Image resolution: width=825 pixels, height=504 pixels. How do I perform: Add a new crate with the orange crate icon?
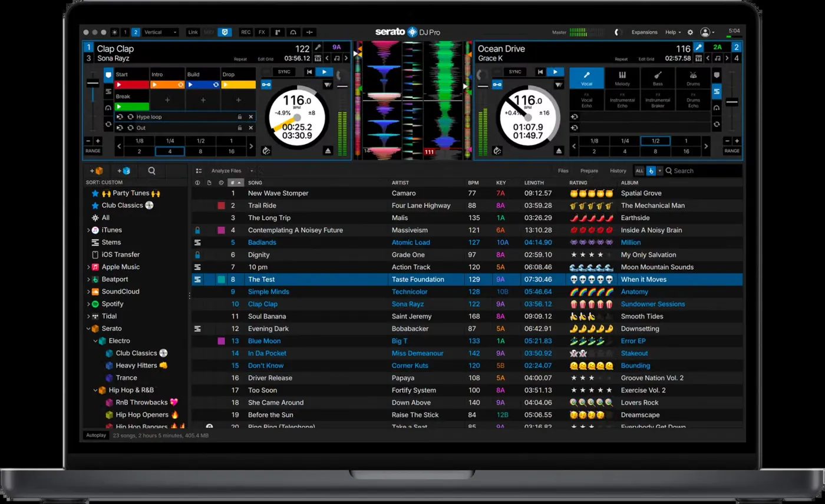pos(95,171)
